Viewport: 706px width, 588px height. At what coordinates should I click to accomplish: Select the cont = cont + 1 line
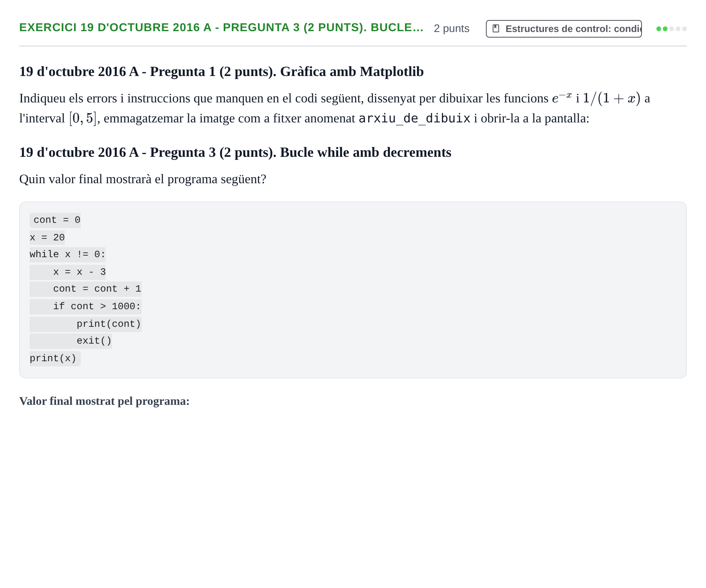click(x=86, y=289)
